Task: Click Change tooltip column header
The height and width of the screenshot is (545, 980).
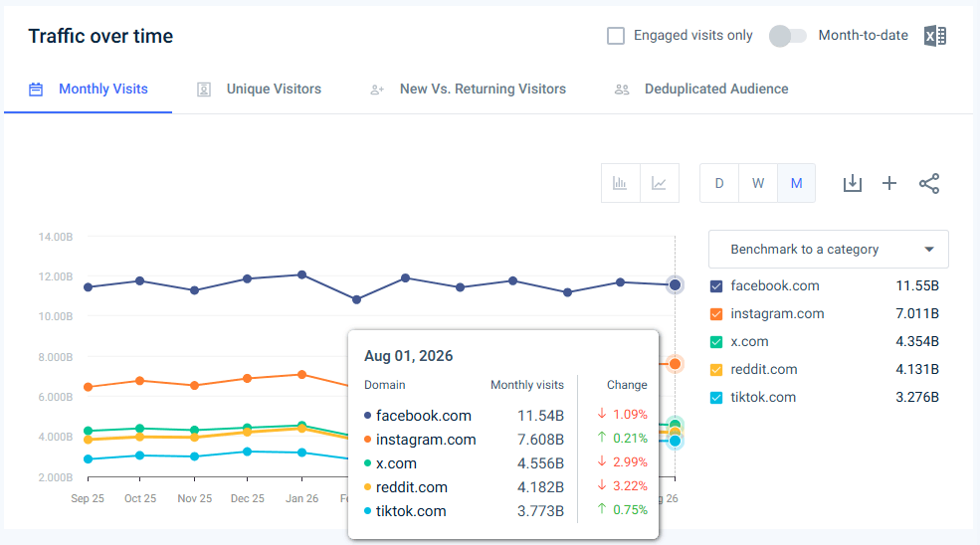Action: 627,385
